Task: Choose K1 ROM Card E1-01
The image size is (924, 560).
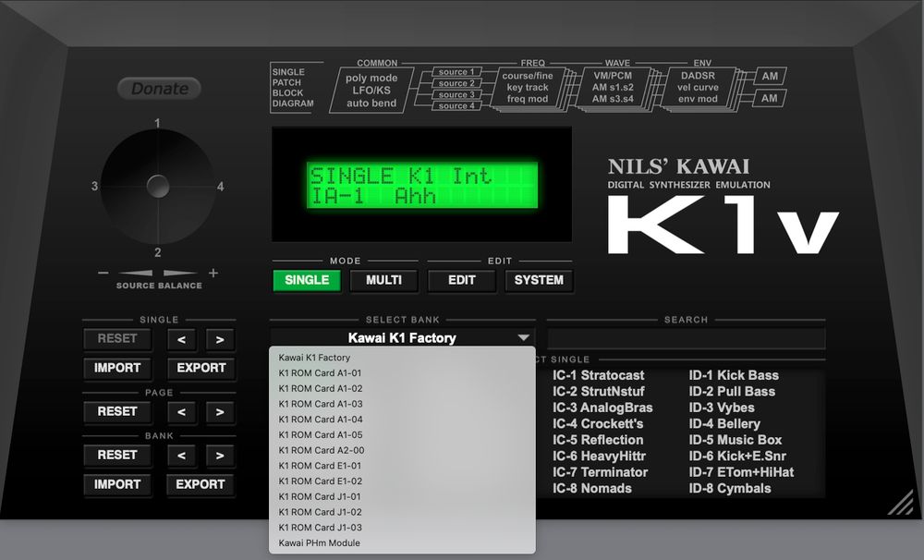Action: coord(402,465)
